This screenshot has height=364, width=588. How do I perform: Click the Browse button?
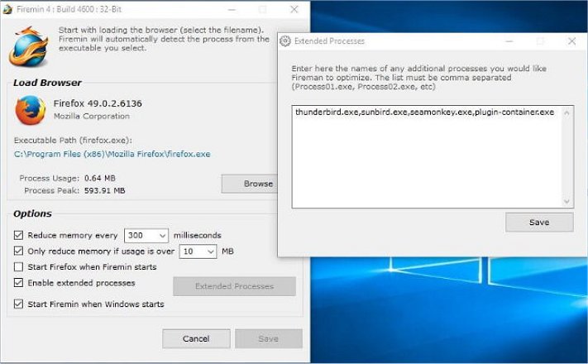coord(250,184)
